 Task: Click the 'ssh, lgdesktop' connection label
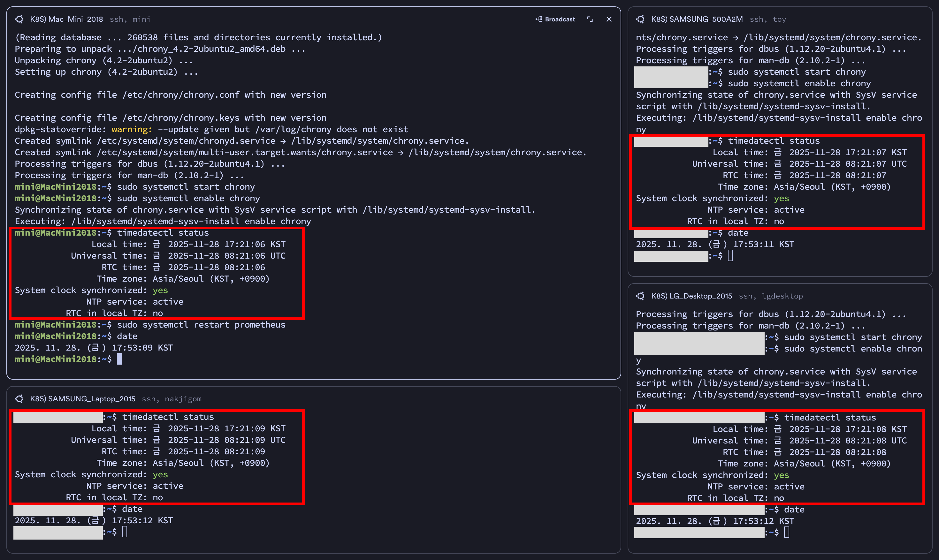771,296
